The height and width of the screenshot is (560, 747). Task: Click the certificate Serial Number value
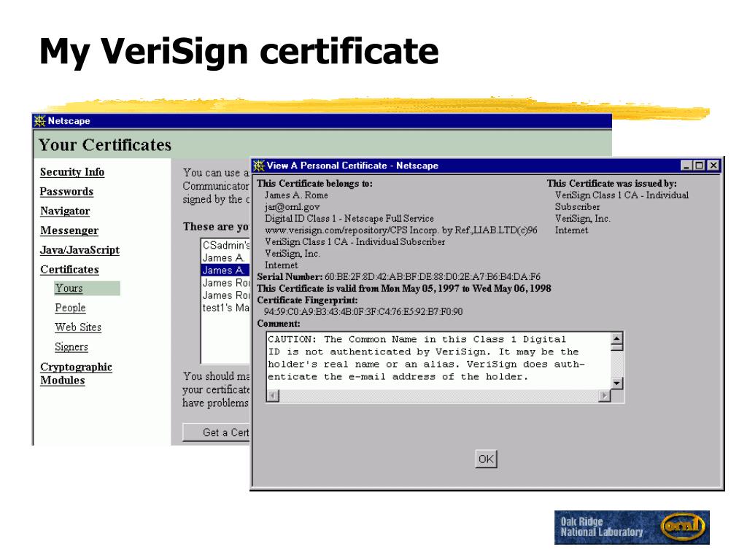[433, 276]
